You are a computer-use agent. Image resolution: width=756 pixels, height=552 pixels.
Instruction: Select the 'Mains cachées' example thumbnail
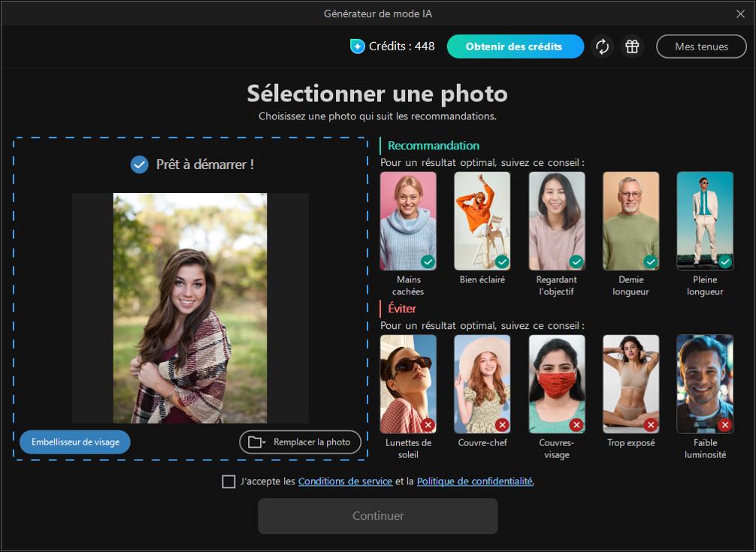point(408,221)
